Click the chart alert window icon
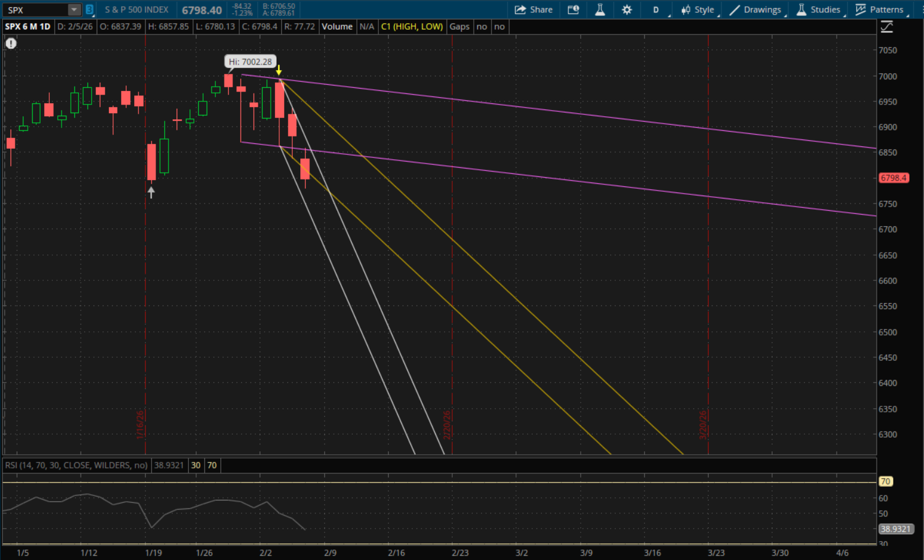Screen dimensions: 924x560 pos(573,10)
